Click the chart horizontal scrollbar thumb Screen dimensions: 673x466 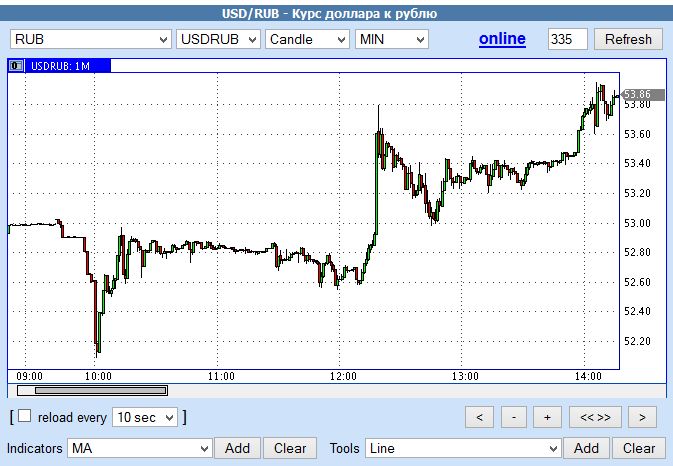(101, 390)
